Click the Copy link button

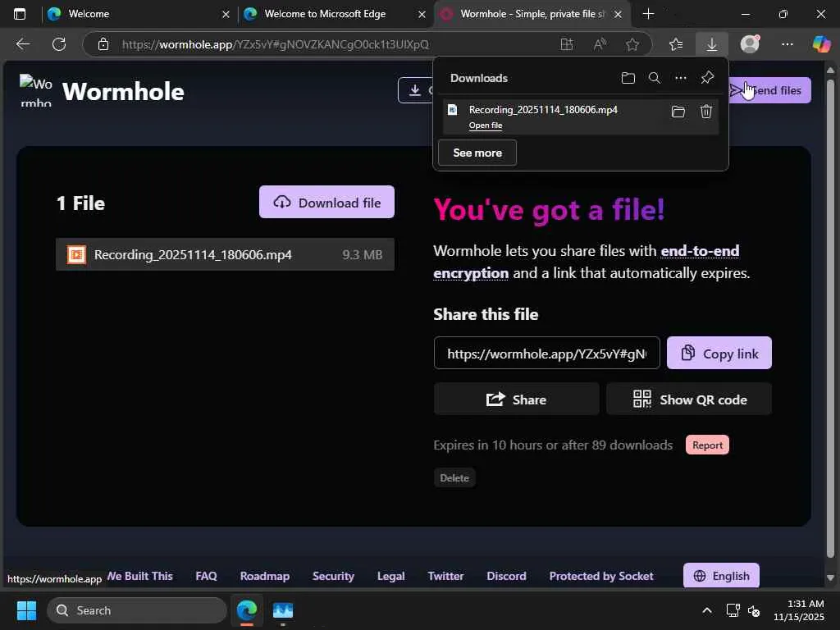click(x=719, y=353)
